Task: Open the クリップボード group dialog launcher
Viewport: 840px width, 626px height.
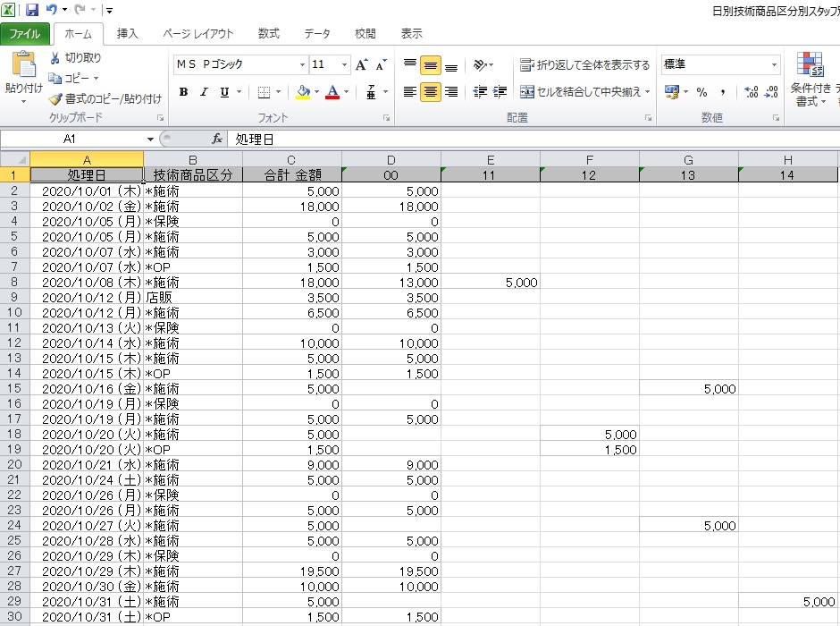Action: tap(160, 118)
